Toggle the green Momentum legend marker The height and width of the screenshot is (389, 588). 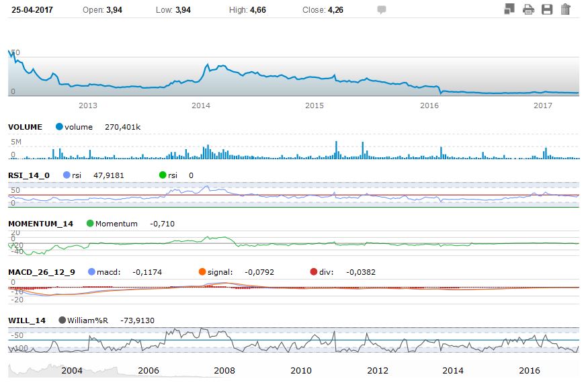pyautogui.click(x=90, y=224)
